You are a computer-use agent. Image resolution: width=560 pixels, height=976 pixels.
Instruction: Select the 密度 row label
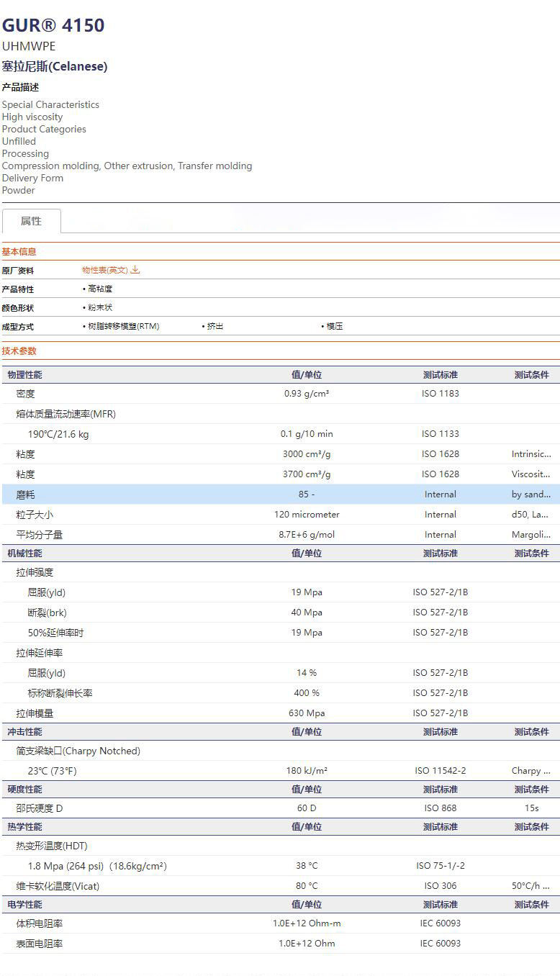click(25, 394)
